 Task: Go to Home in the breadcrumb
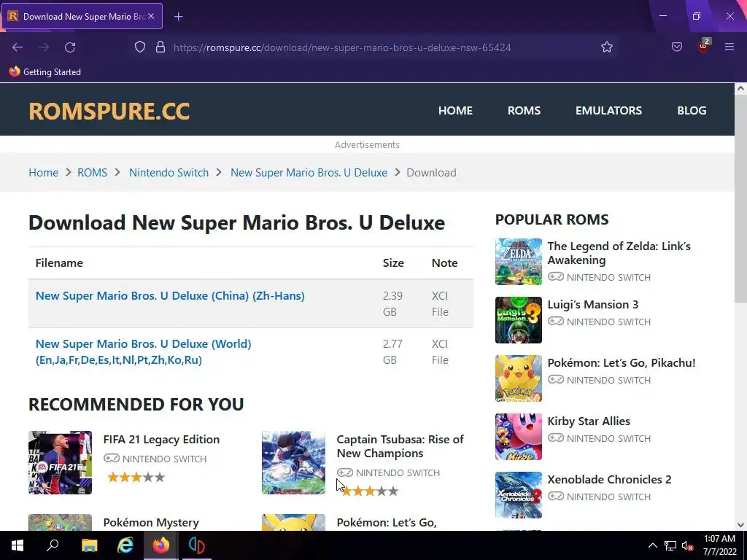pos(43,172)
